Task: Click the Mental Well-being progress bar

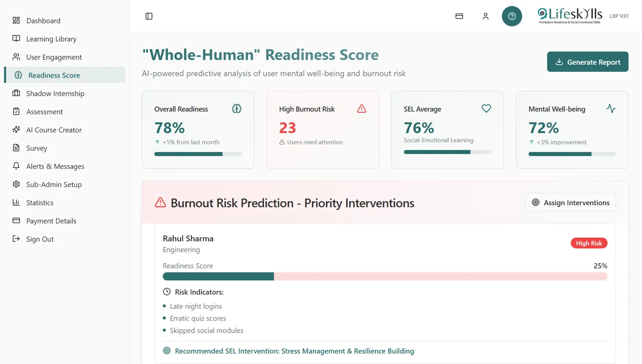Action: pyautogui.click(x=572, y=154)
